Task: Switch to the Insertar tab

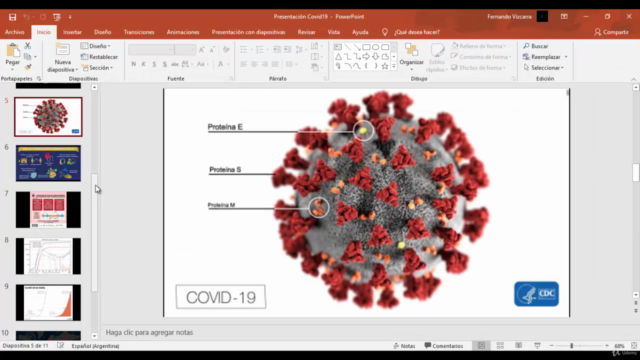Action: coord(72,32)
